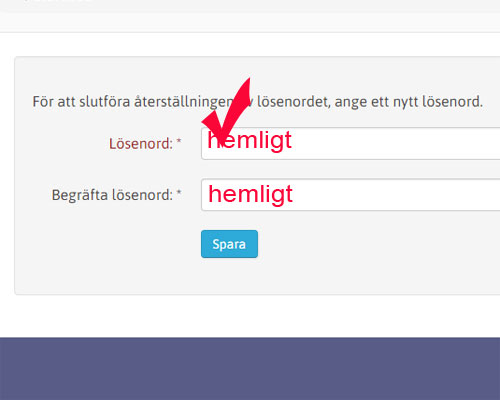The width and height of the screenshot is (500, 400).
Task: Click the phrase 'ange ett nytt lösenord'
Action: click(409, 102)
